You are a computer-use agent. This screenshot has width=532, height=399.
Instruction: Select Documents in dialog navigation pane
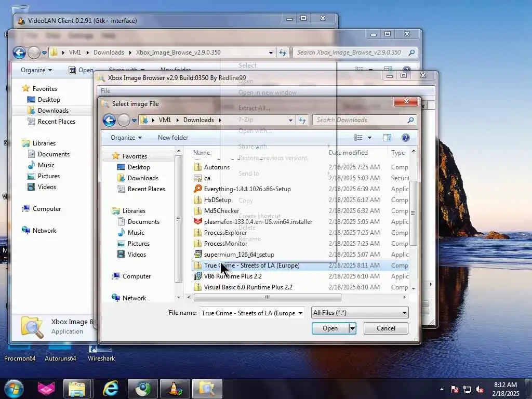click(x=143, y=221)
